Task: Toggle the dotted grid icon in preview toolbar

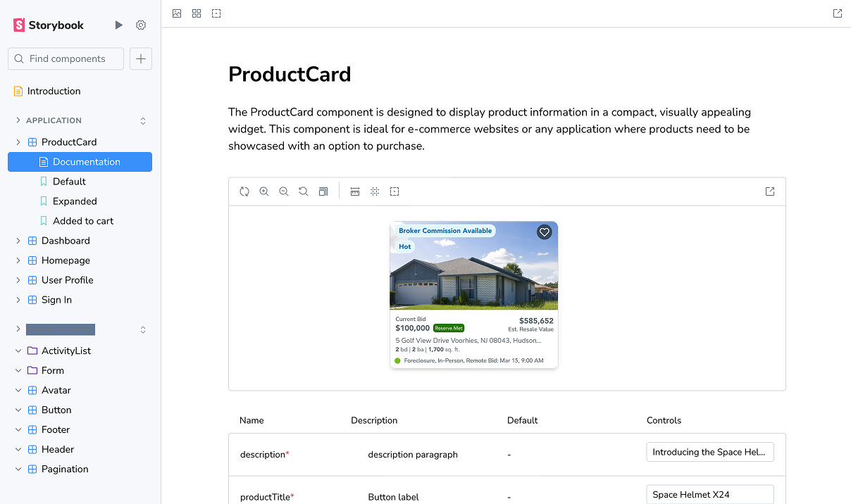Action: (x=375, y=191)
